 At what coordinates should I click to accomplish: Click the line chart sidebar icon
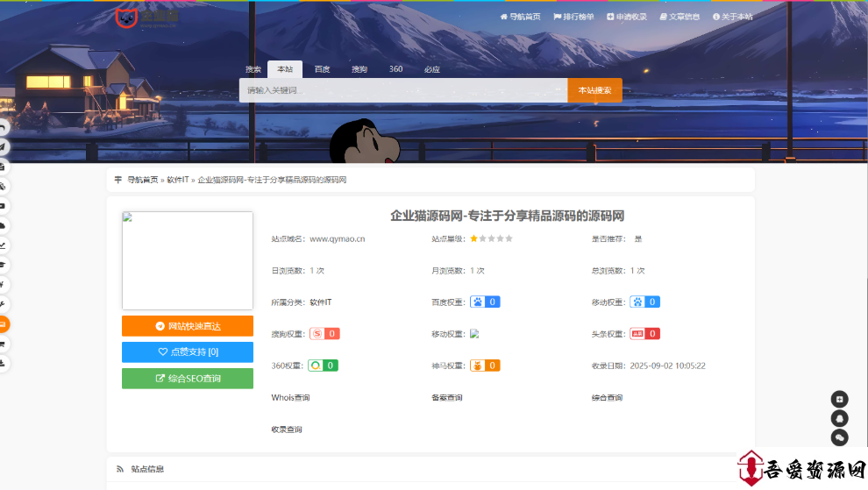[4, 245]
